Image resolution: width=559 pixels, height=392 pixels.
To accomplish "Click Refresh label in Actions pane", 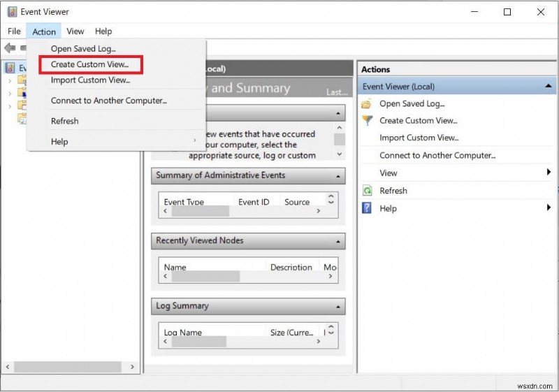I will point(393,191).
